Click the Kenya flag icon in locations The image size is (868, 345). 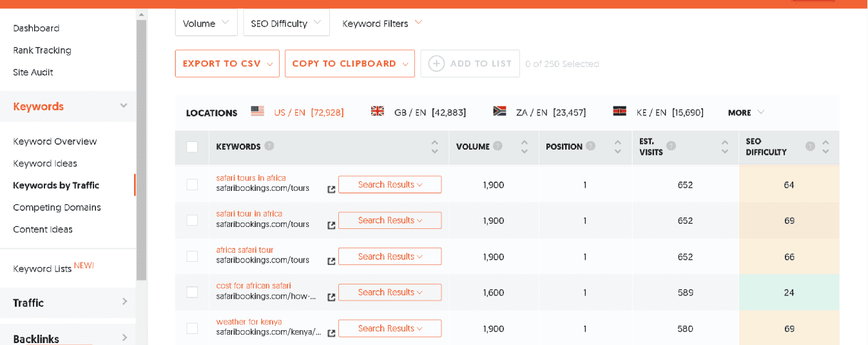click(x=620, y=112)
